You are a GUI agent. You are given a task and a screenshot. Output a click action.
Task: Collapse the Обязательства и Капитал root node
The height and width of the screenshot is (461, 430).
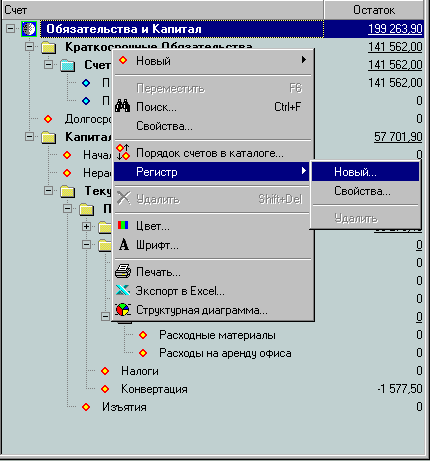[x=10, y=28]
